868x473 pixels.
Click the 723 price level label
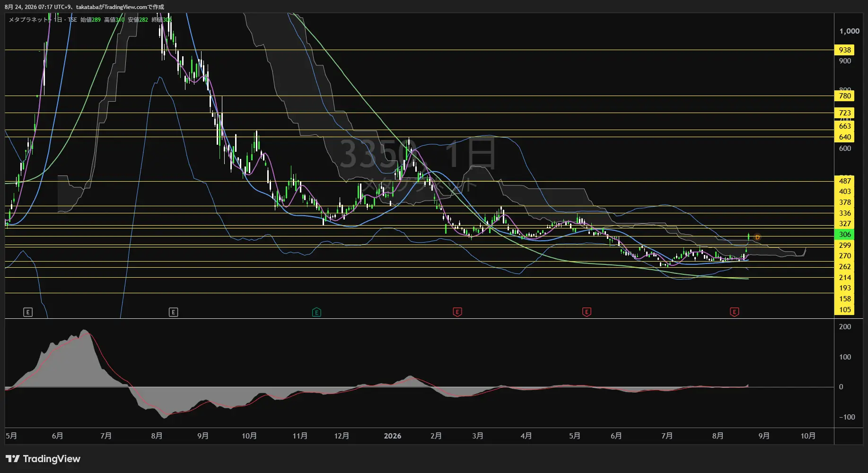point(844,113)
